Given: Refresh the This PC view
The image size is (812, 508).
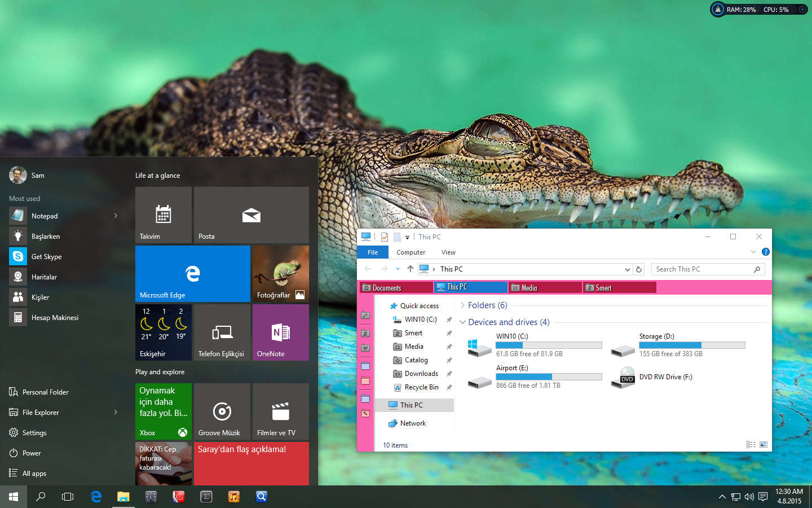Looking at the screenshot, I should [x=639, y=270].
